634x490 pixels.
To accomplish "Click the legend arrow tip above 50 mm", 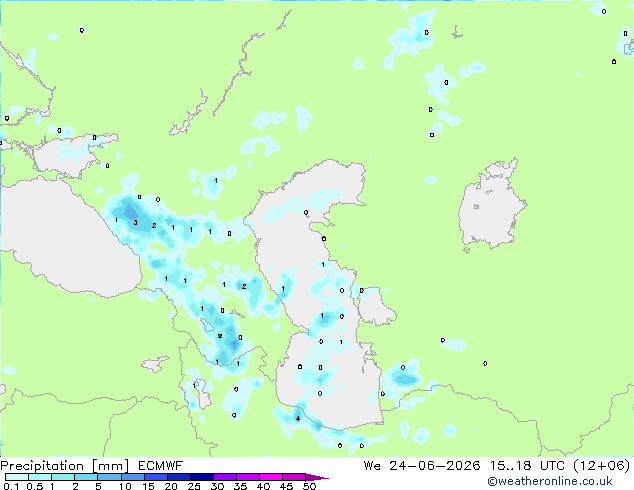I will click(x=317, y=477).
